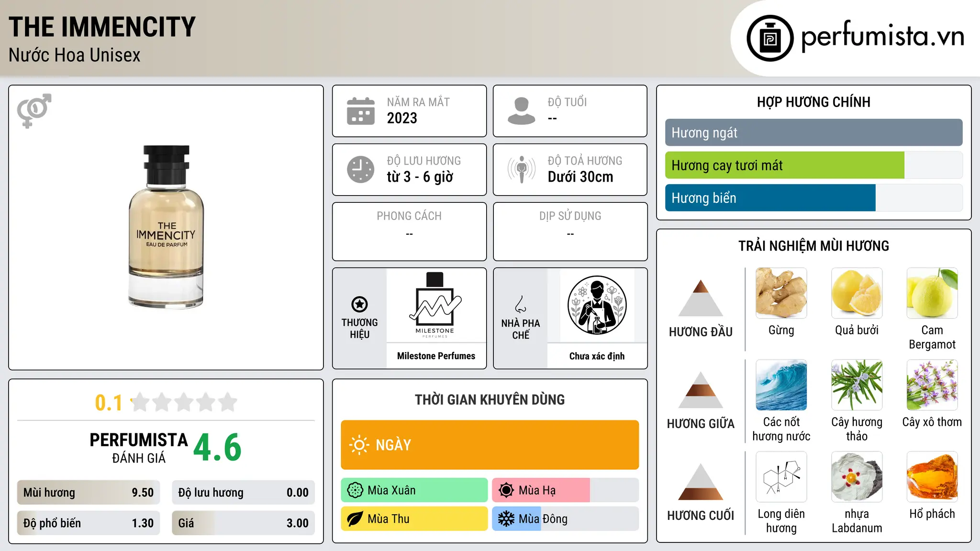
Task: Click the Quả bưởi grapefruit note image
Action: click(x=857, y=293)
